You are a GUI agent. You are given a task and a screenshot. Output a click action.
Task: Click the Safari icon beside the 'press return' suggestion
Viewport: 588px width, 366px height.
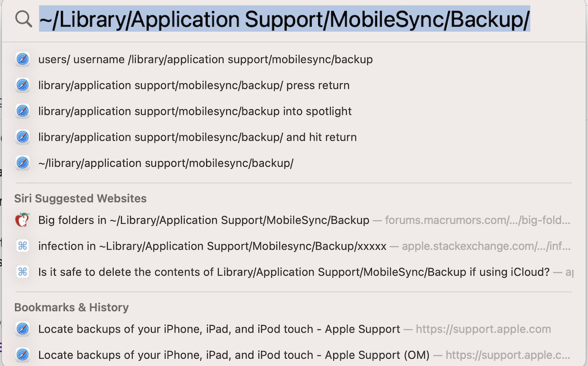pyautogui.click(x=22, y=85)
